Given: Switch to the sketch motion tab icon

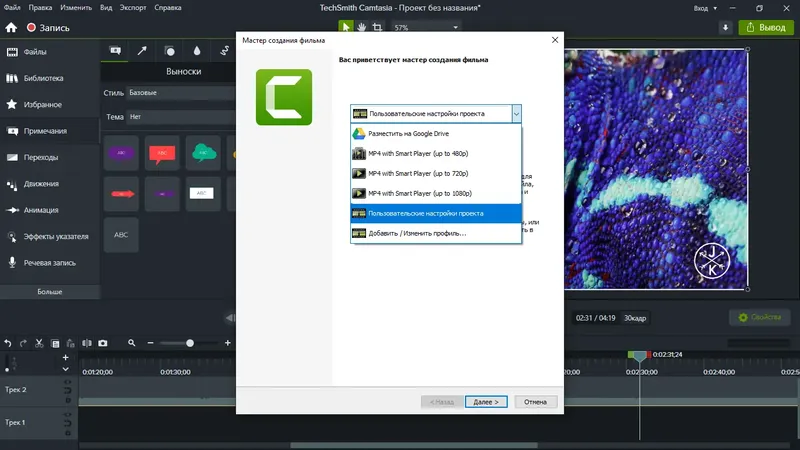Looking at the screenshot, I should pos(224,51).
